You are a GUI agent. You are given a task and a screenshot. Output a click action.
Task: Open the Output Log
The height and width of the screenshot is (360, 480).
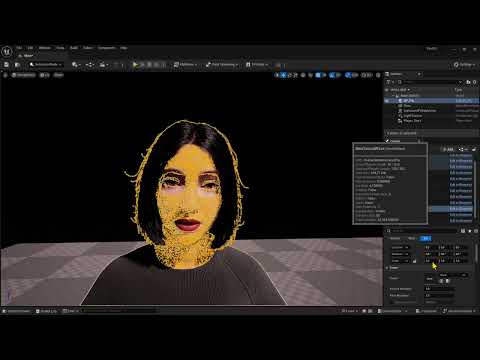[46, 311]
